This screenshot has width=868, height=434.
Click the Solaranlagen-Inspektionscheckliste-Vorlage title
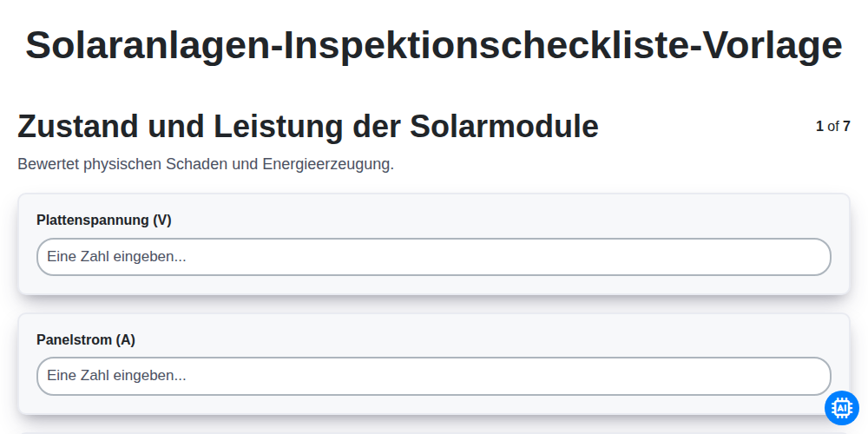433,45
